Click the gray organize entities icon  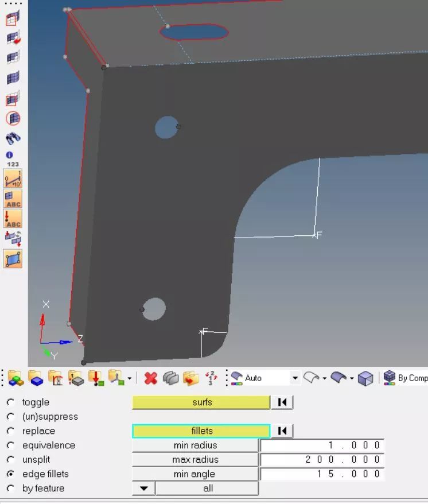pos(170,378)
